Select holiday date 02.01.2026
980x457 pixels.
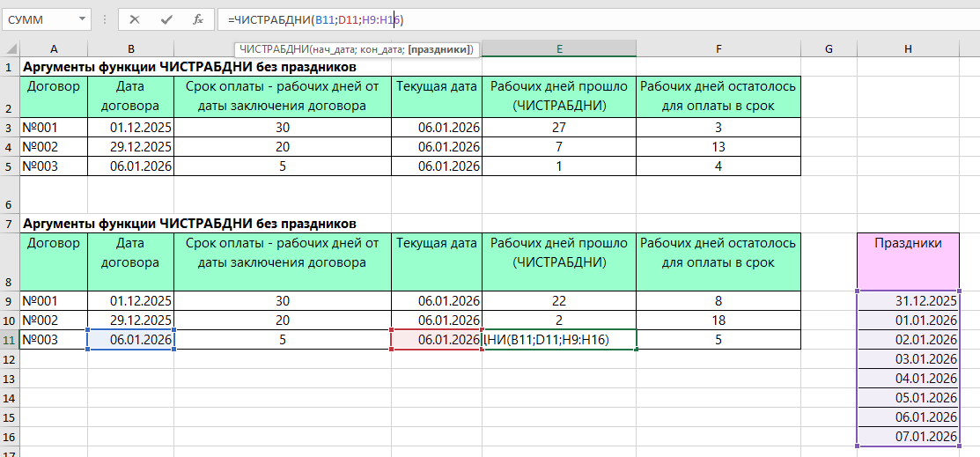pos(908,340)
